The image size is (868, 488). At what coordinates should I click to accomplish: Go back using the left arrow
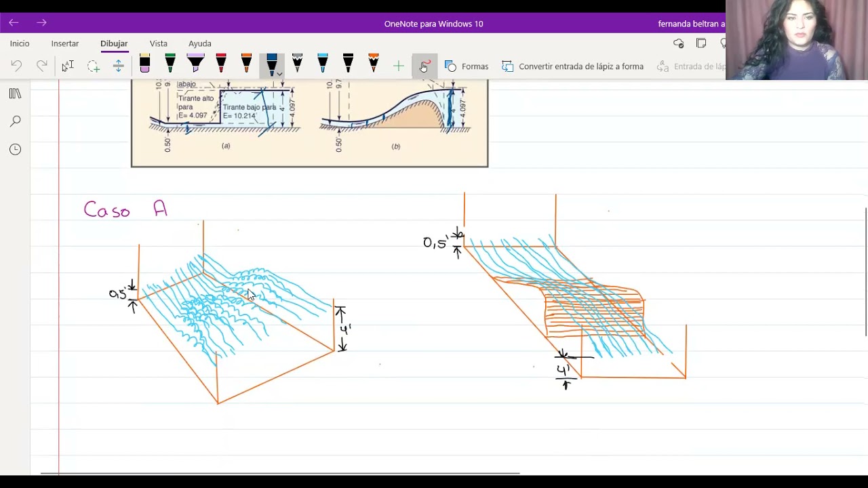pyautogui.click(x=14, y=23)
